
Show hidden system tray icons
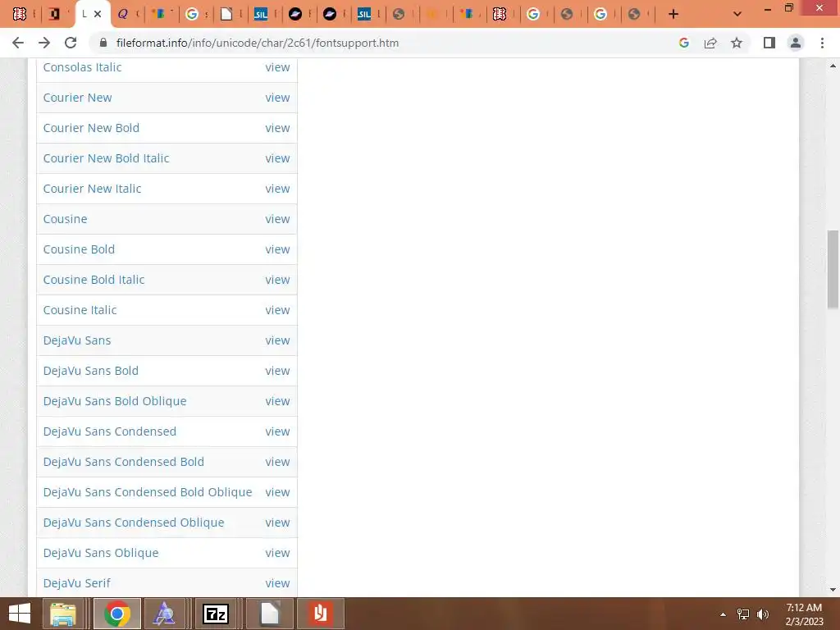(x=723, y=614)
